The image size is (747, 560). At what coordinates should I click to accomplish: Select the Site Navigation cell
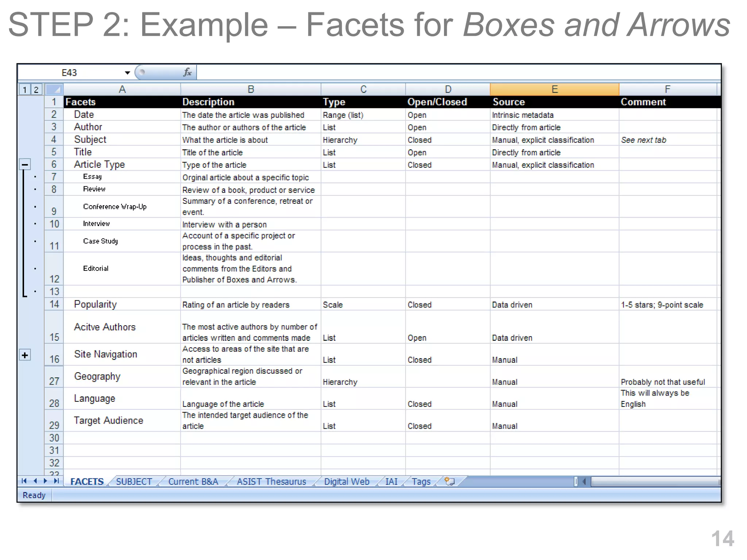pos(122,354)
